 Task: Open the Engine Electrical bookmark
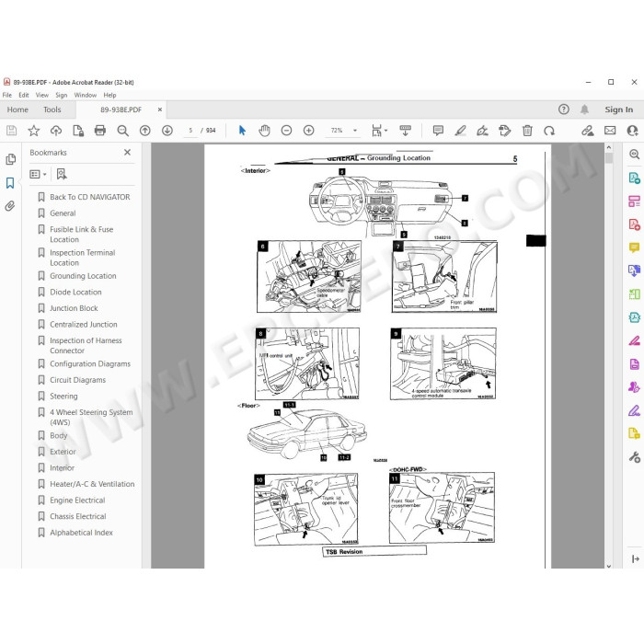click(77, 500)
